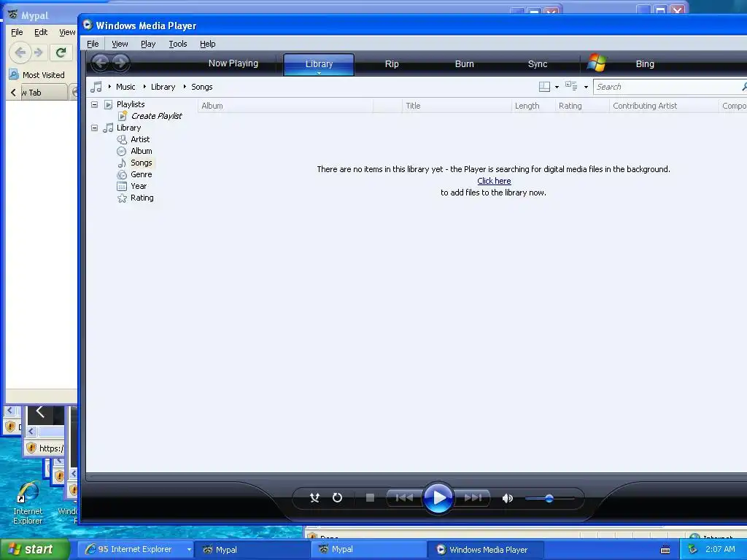Click Create Playlist in the tree
The width and height of the screenshot is (747, 560).
tap(156, 116)
